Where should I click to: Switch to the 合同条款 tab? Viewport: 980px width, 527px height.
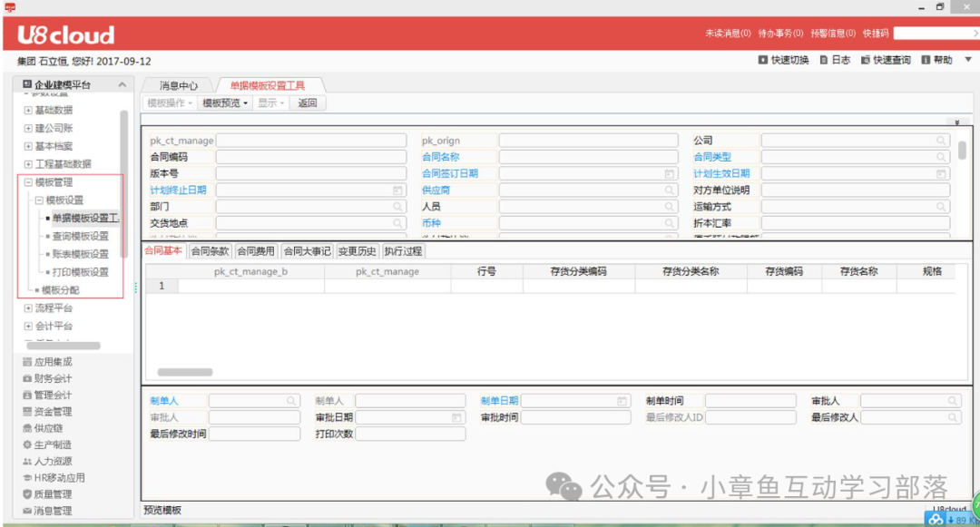(x=210, y=251)
